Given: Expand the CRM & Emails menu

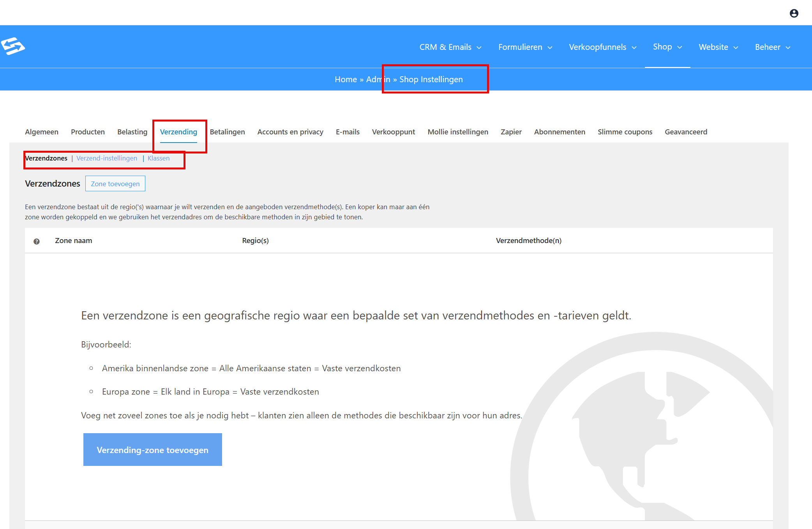Looking at the screenshot, I should (x=450, y=47).
